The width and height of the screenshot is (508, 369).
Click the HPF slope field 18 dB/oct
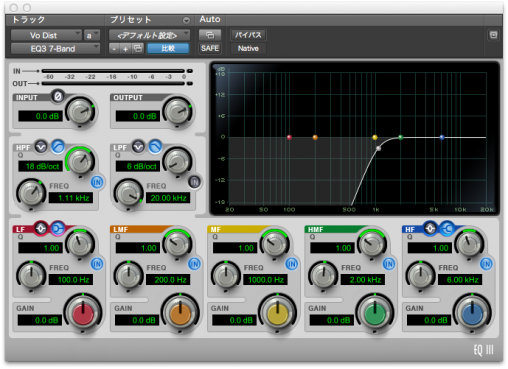tap(40, 166)
